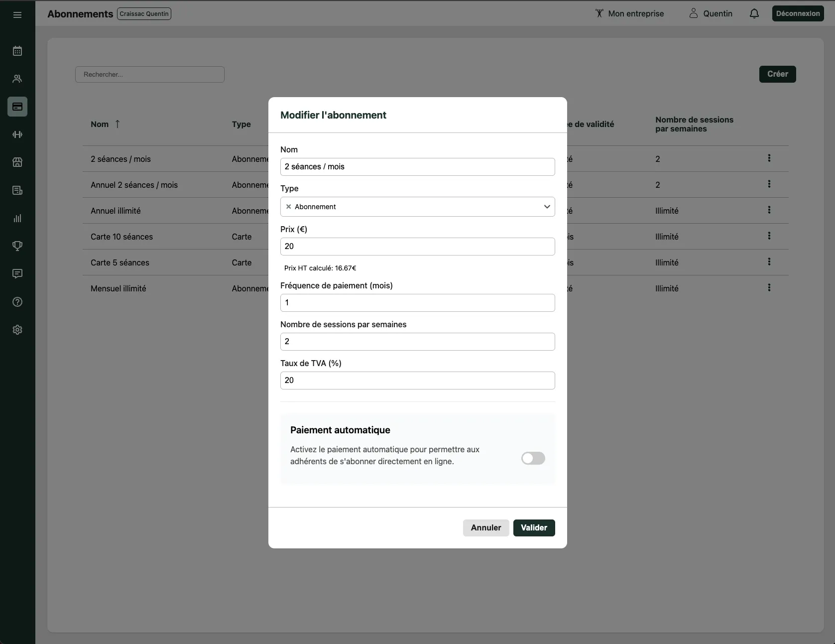Open options menu for Mensuel illimité row

[x=769, y=287]
